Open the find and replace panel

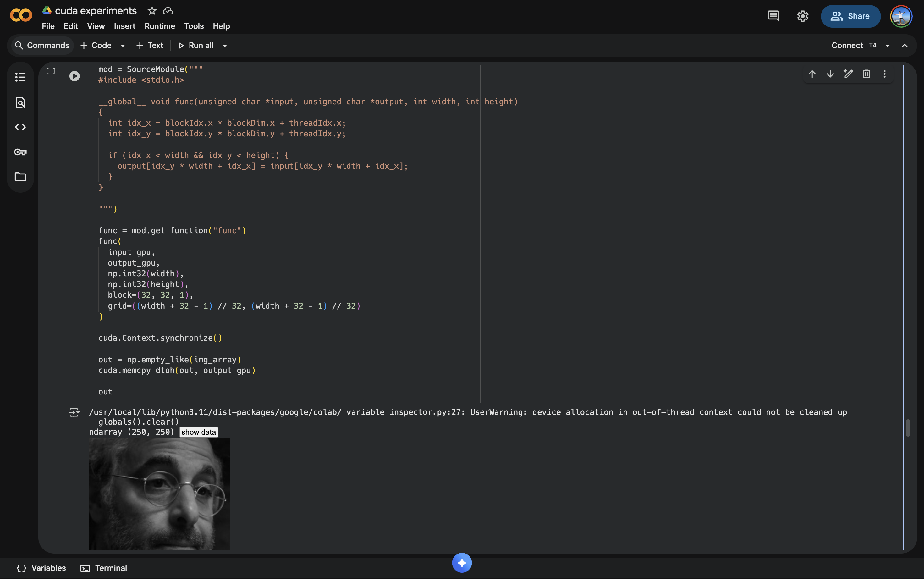coord(20,102)
